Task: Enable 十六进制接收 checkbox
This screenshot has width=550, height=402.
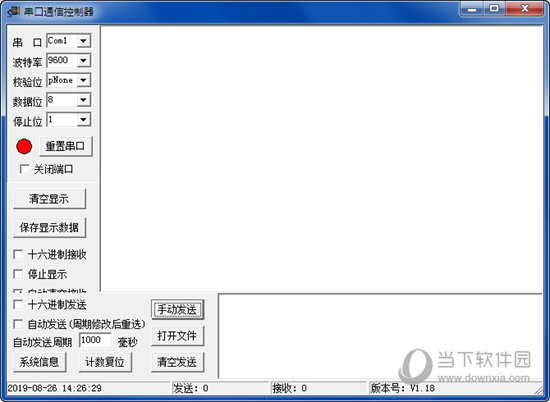Action: pyautogui.click(x=18, y=254)
